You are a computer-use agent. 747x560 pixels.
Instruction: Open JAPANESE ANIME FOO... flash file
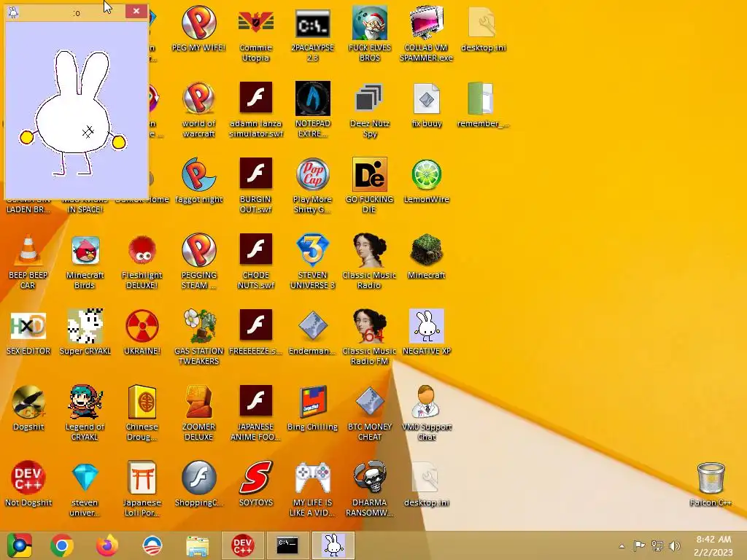(x=256, y=402)
